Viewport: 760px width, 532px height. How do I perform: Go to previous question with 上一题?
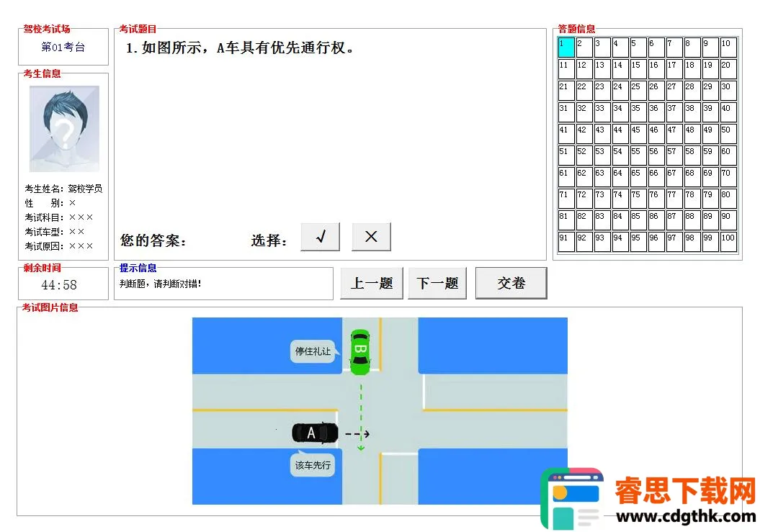tap(372, 283)
